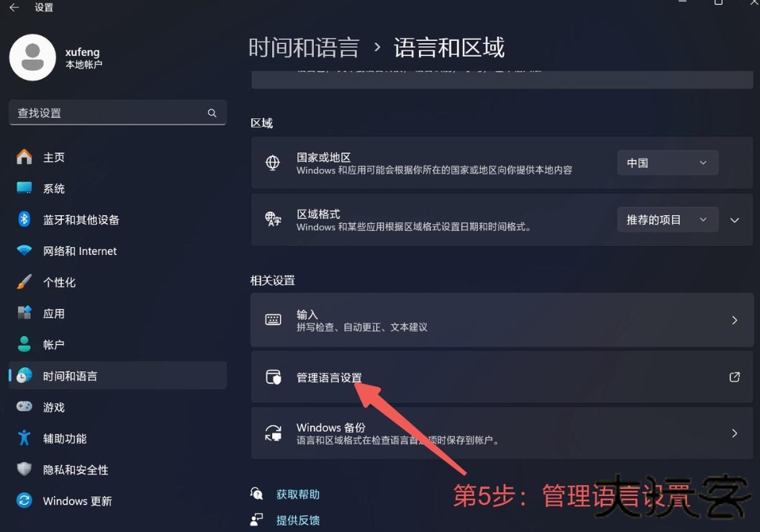Click the 提供反馈 link
Image resolution: width=760 pixels, height=532 pixels.
[298, 520]
